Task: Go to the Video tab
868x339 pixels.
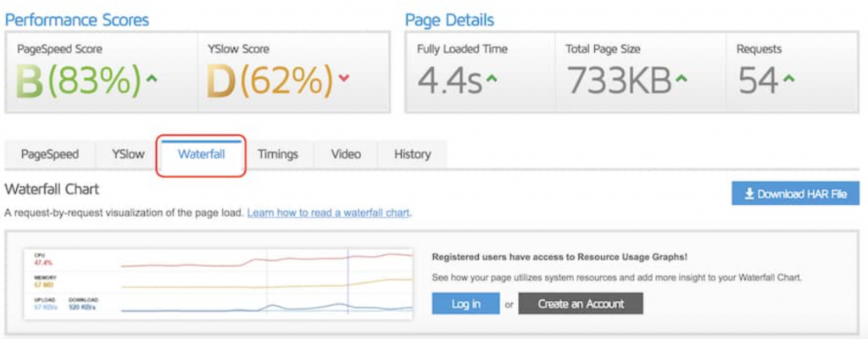Action: (346, 154)
